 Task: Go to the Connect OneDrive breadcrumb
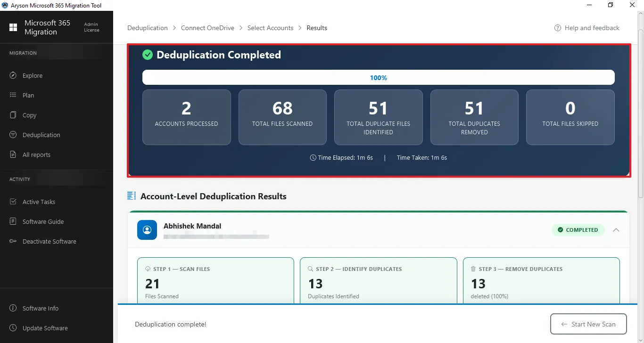(207, 28)
